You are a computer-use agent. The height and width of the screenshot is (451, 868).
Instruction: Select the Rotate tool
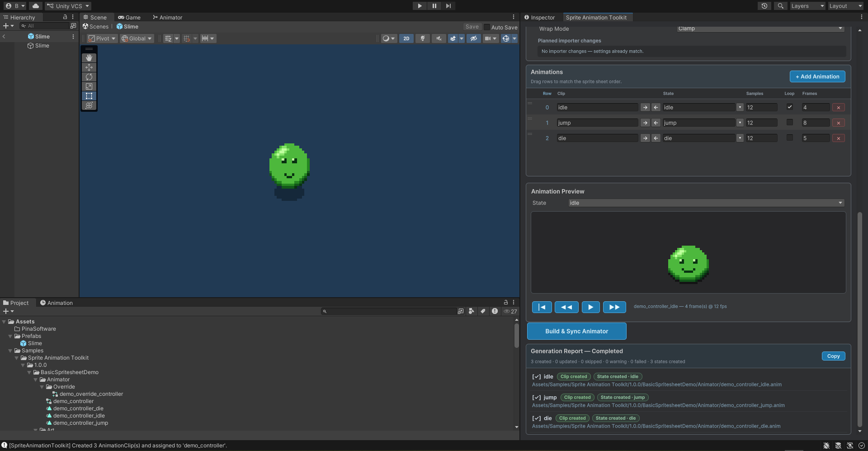(x=89, y=77)
